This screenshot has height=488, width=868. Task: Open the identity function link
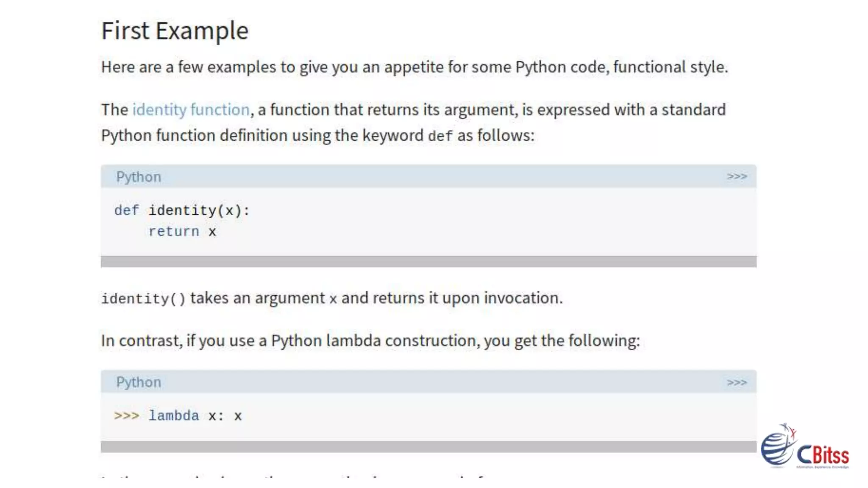click(191, 110)
